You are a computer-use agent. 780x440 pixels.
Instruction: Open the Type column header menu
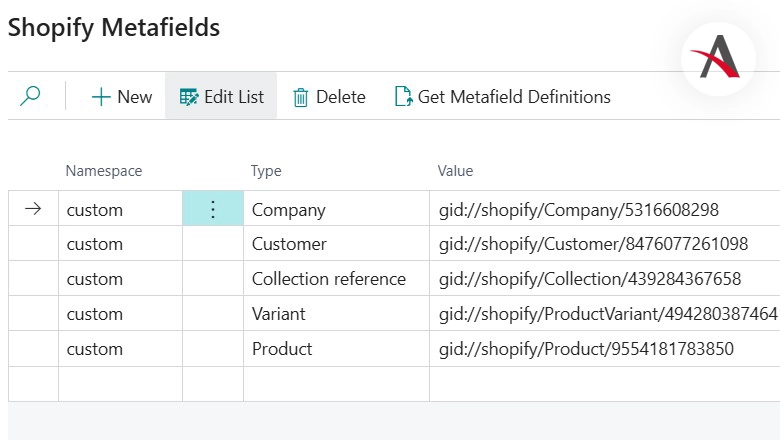266,171
